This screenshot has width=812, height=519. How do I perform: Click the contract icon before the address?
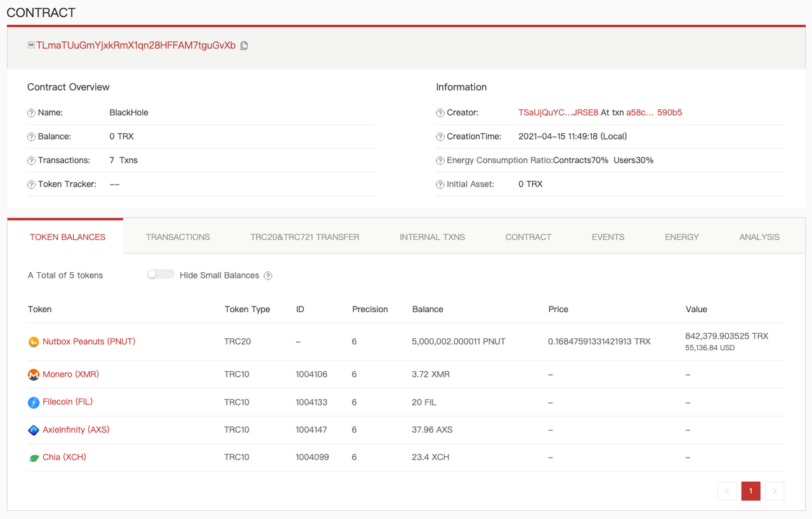31,45
